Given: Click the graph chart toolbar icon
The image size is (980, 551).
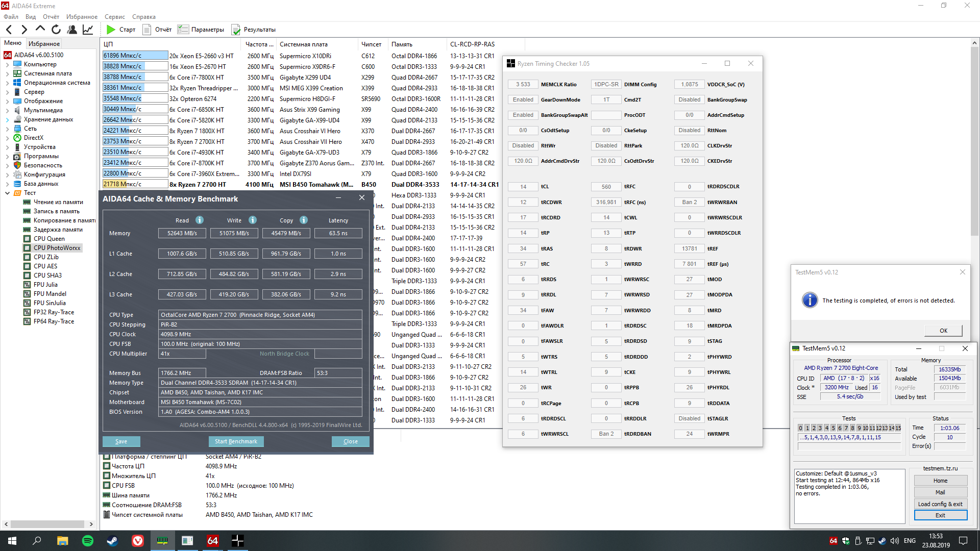Looking at the screenshot, I should pos(88,30).
